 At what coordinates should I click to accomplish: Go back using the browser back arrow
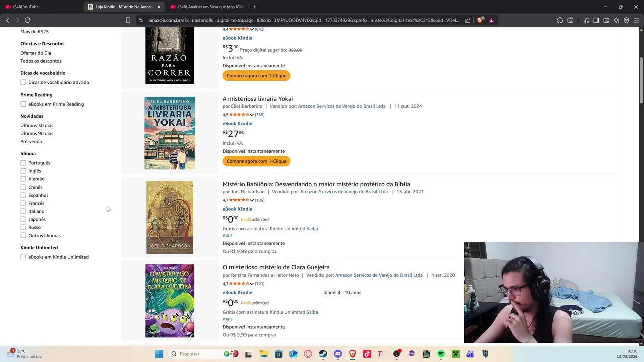[x=7, y=20]
